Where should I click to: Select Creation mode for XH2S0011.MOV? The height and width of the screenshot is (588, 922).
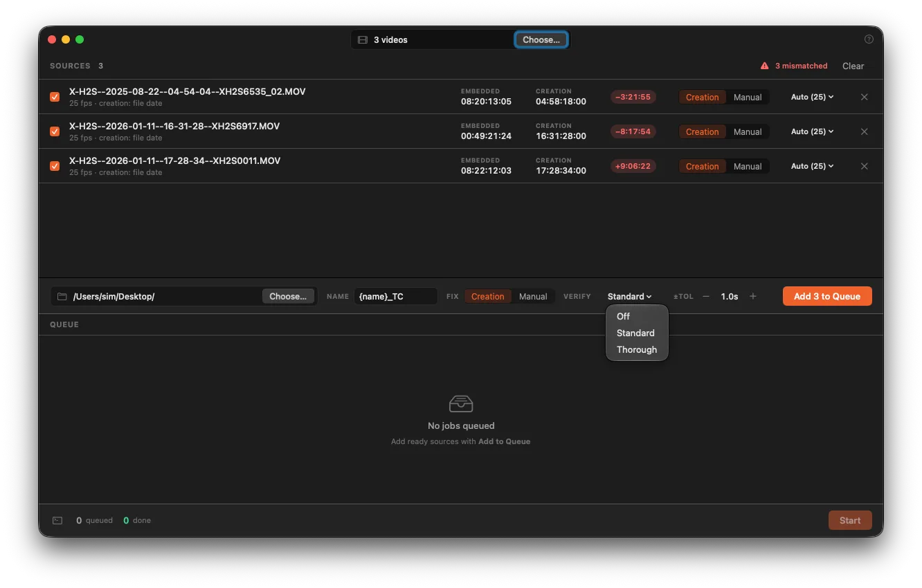click(703, 167)
